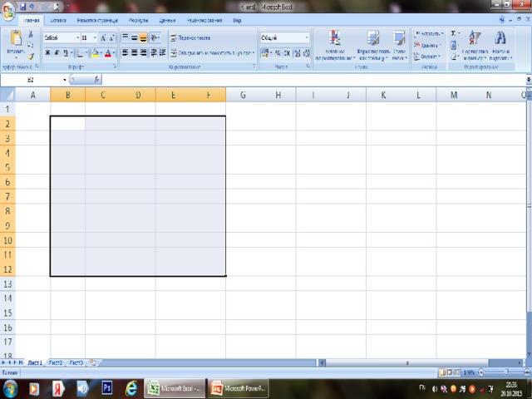The width and height of the screenshot is (532, 399).
Task: Click the Format Painter brush icon
Action: (x=31, y=57)
